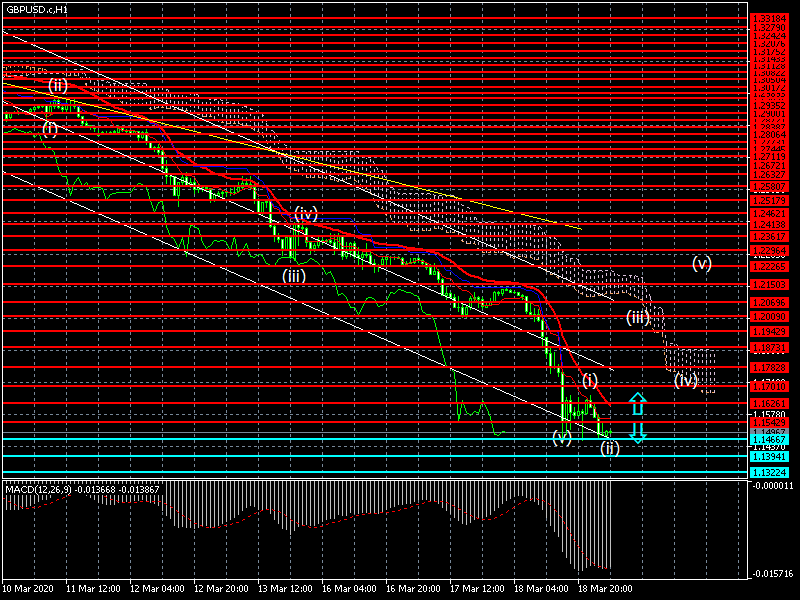Screen dimensions: 800x600
Task: Select the (ii) wave label above the 10 March candles
Action: click(58, 85)
